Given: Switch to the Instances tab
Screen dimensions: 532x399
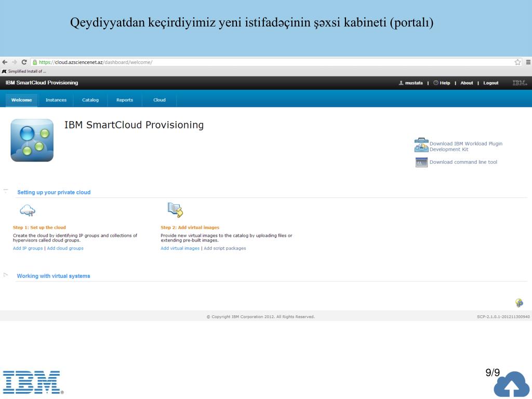Looking at the screenshot, I should [x=56, y=100].
